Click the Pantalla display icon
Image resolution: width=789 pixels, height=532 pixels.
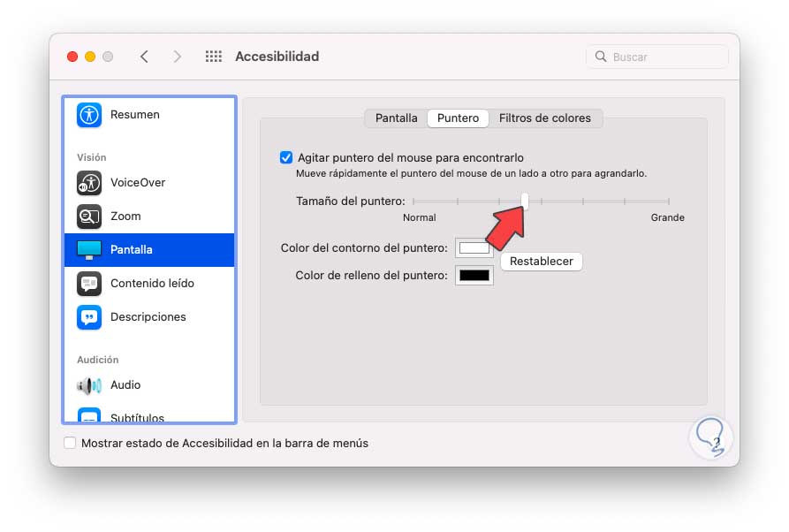(89, 250)
